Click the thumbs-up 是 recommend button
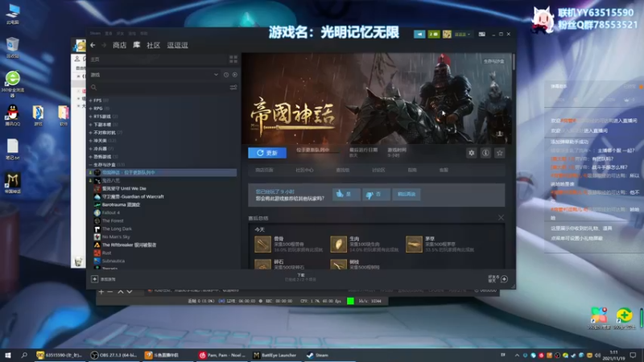 pos(346,194)
